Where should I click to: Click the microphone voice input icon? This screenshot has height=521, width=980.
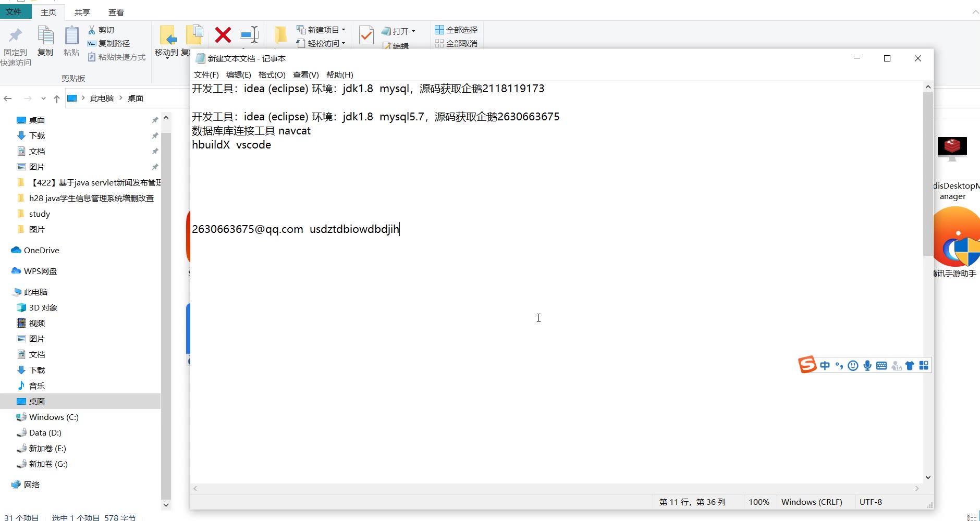867,366
